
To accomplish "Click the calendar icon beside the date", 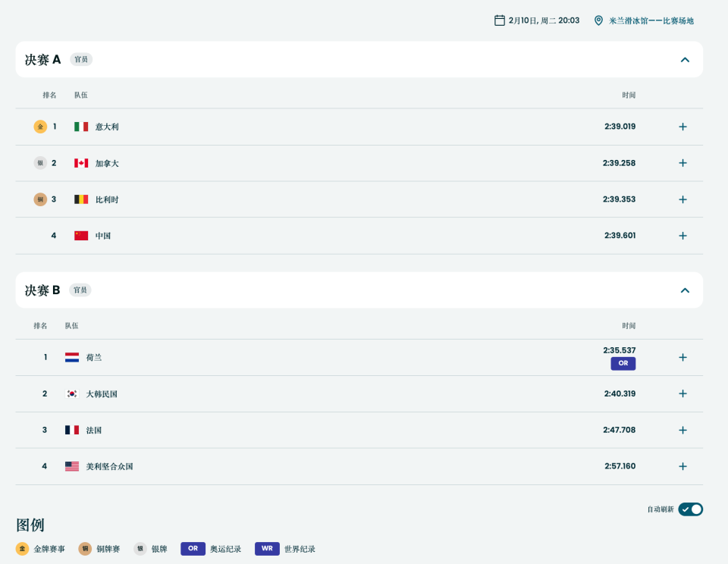I will 500,20.
